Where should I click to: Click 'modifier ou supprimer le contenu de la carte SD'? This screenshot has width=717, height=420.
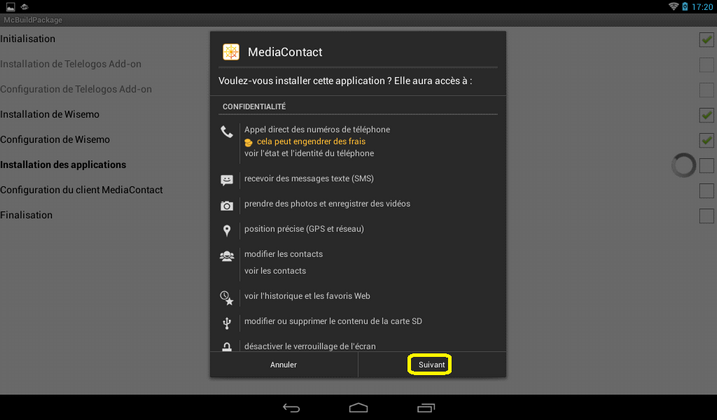coord(333,321)
